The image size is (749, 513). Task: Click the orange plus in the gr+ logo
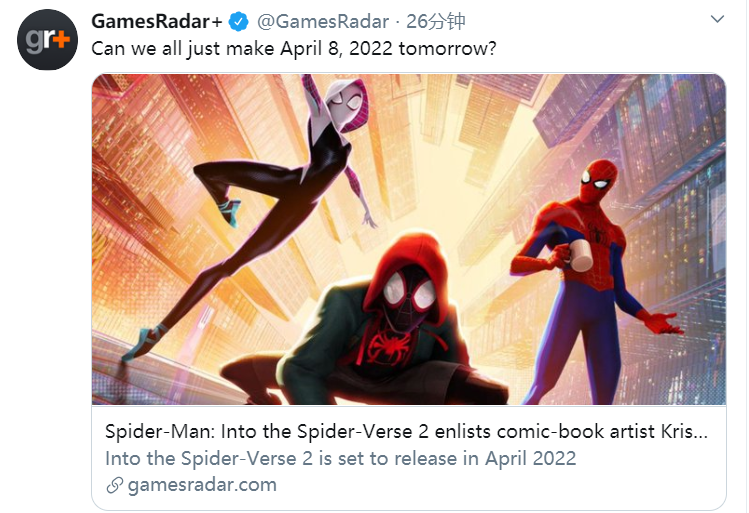pos(61,38)
